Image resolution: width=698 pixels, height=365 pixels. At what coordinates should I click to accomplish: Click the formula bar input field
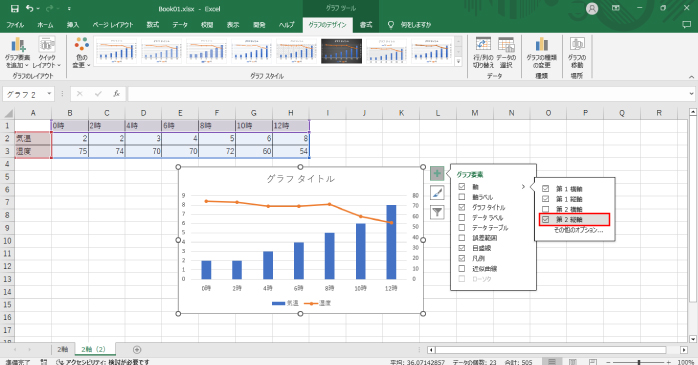tap(407, 94)
